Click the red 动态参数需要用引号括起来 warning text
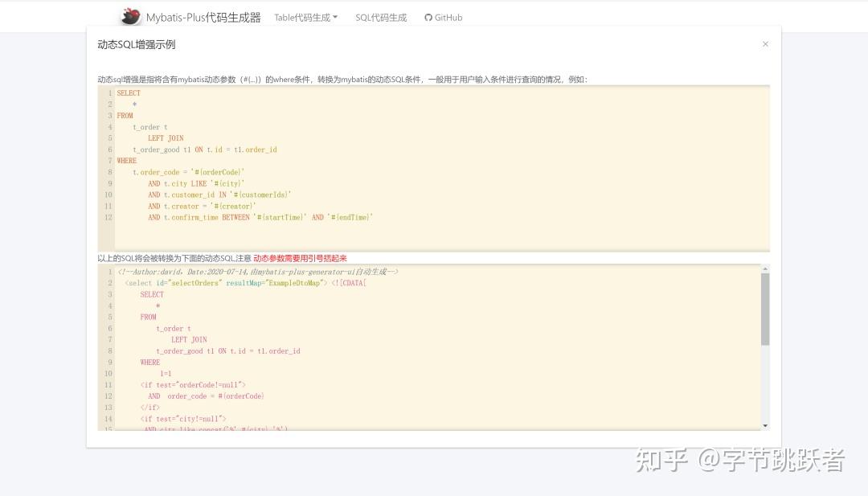This screenshot has width=868, height=496. [299, 258]
